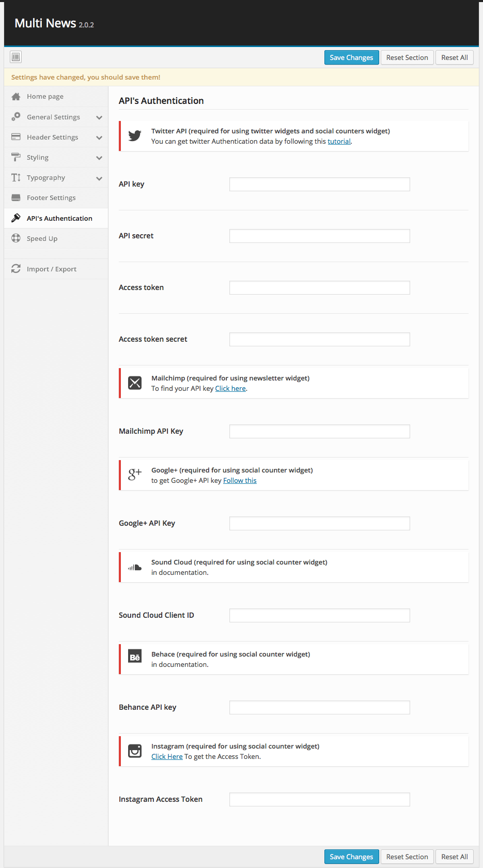Click the Typography text-size icon
Image resolution: width=483 pixels, height=868 pixels.
16,177
